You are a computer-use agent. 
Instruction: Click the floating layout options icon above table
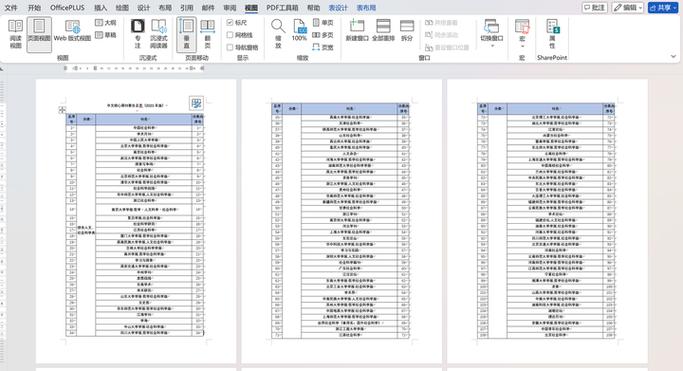(x=196, y=103)
